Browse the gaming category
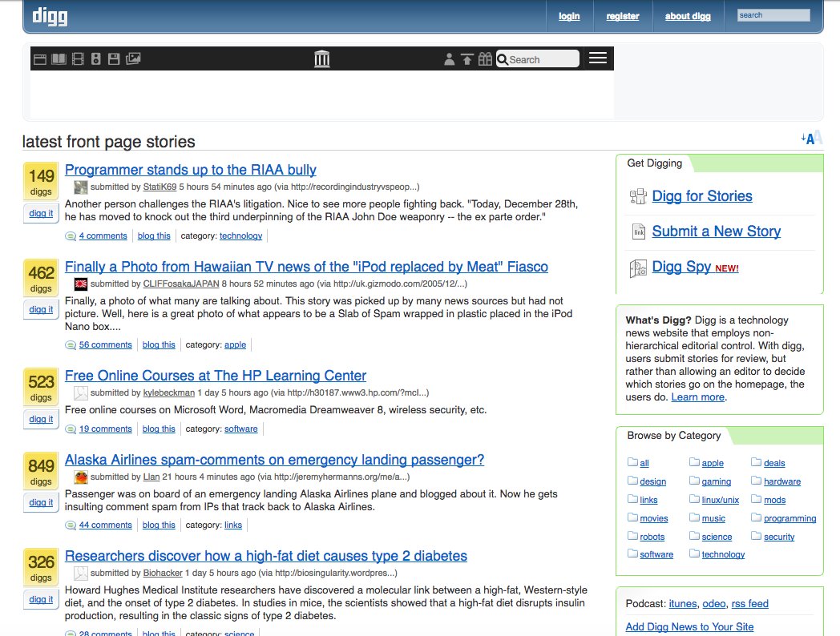The width and height of the screenshot is (840, 636). [x=717, y=482]
